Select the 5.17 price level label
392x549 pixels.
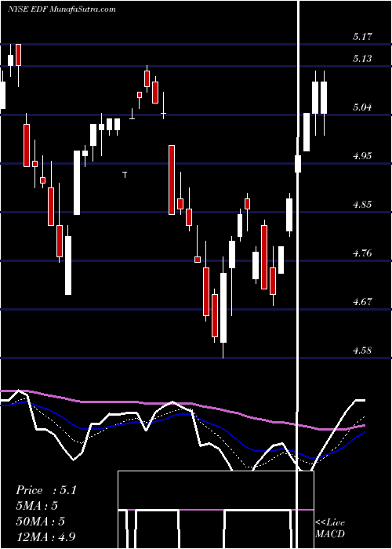362,36
